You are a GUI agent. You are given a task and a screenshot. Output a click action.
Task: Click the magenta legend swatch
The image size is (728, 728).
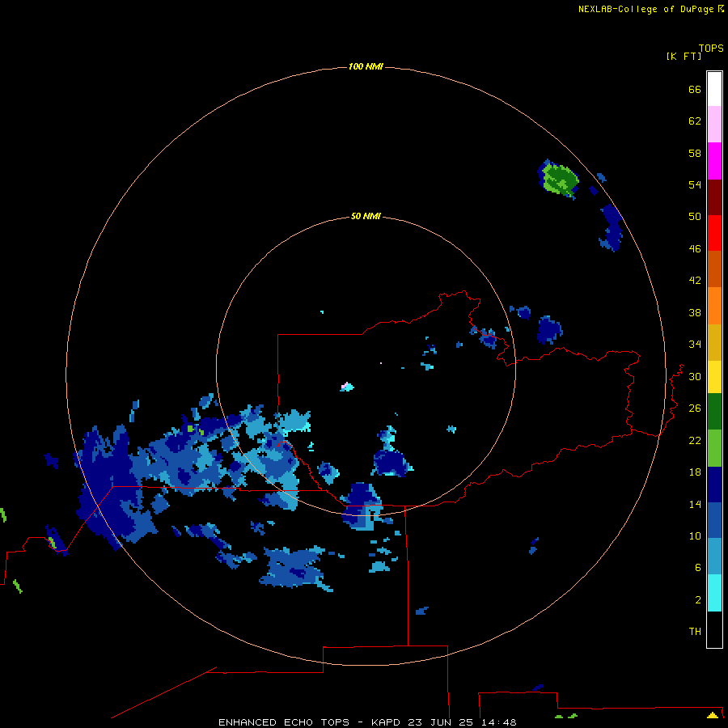tap(714, 161)
